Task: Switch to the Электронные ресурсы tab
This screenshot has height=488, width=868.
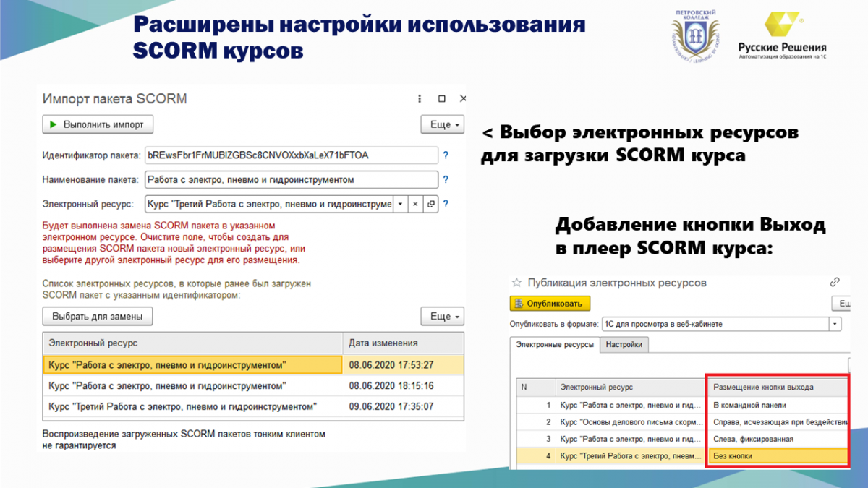Action: point(556,345)
